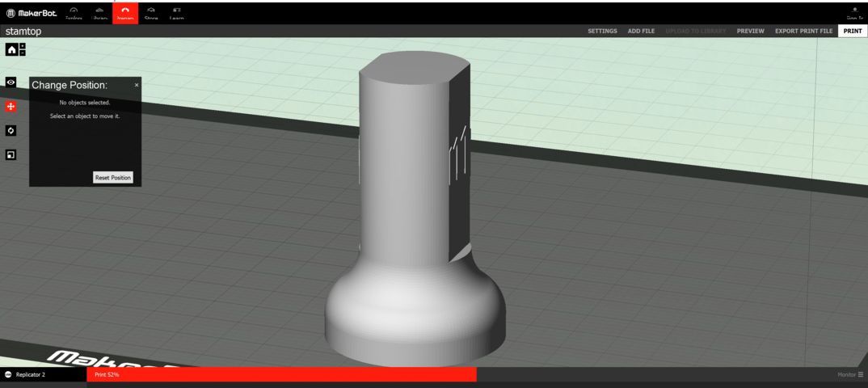Viewport: 868px width, 388px height.
Task: Open the Explore tab
Action: (74, 13)
